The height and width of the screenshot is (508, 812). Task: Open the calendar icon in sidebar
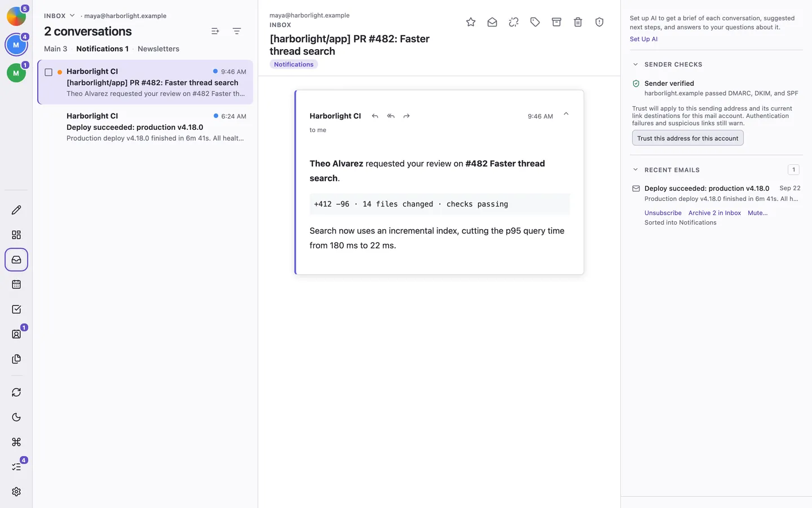click(x=16, y=284)
